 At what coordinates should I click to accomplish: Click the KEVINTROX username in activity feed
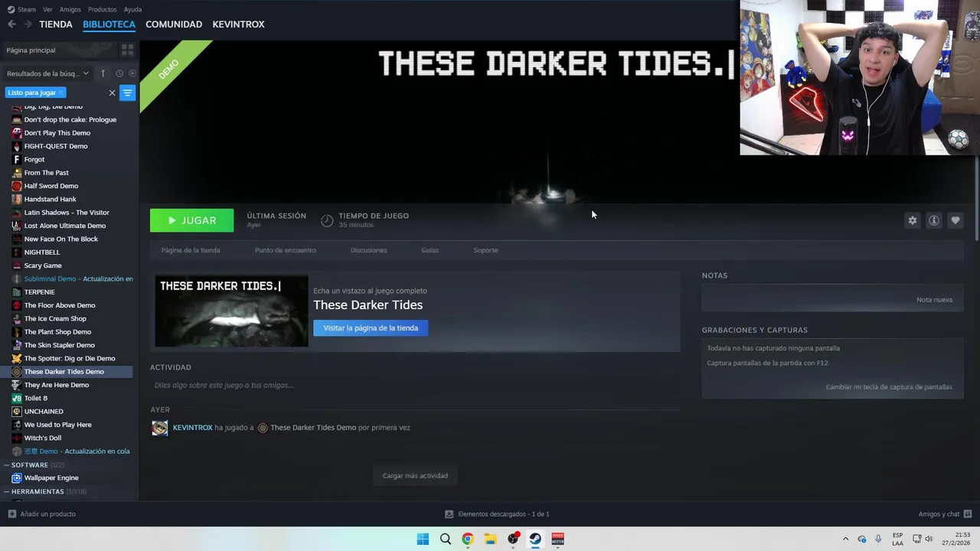(192, 428)
